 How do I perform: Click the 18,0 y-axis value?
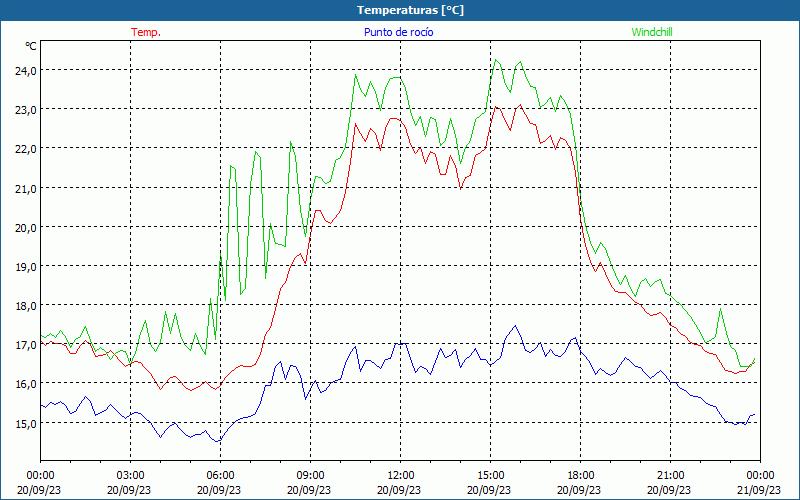click(25, 306)
